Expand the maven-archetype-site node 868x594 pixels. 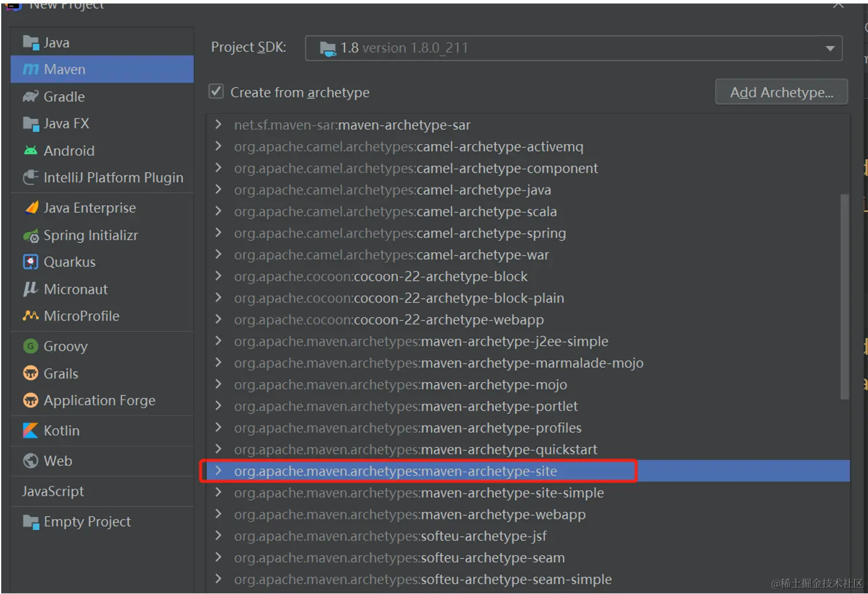click(218, 471)
